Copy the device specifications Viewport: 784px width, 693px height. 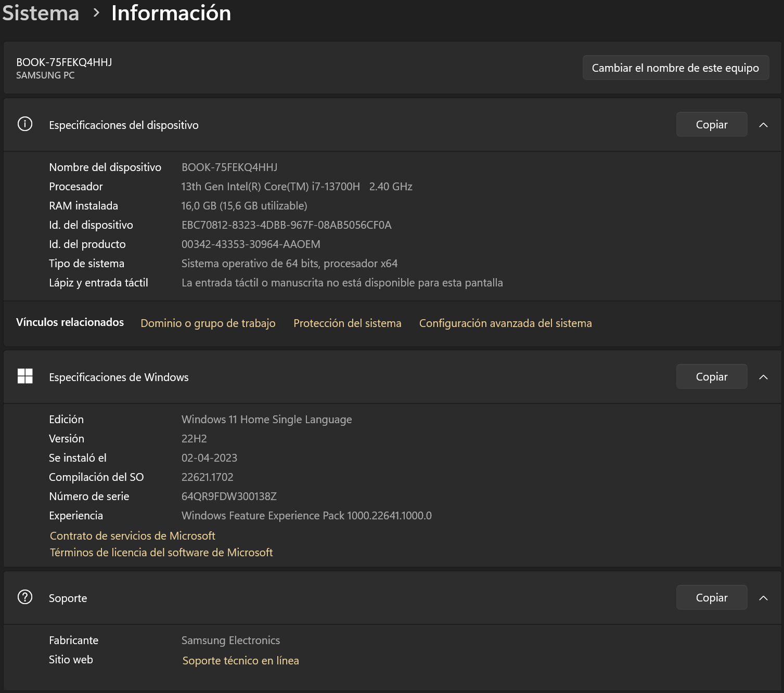[711, 125]
